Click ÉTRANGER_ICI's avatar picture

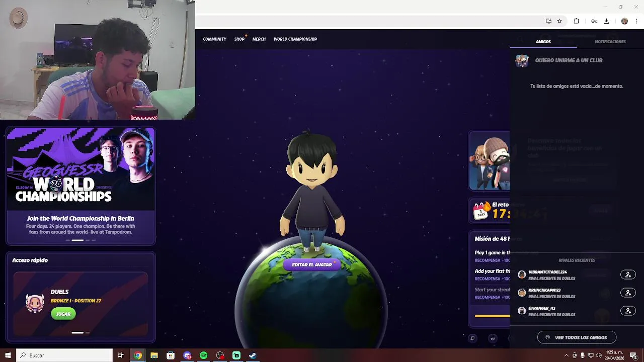point(522,311)
